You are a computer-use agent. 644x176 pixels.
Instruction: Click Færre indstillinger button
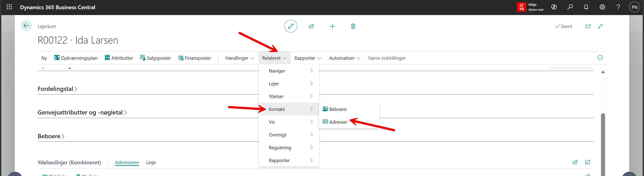click(x=387, y=58)
